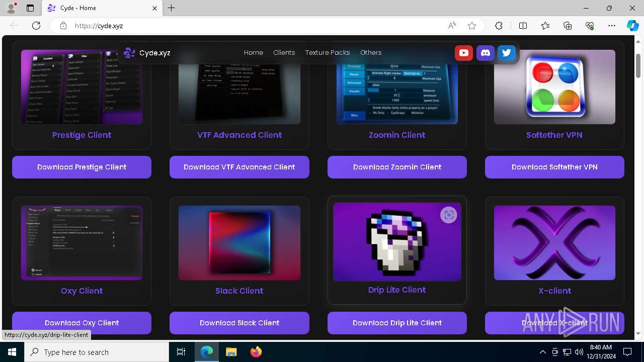
Task: Click Oxy Client preview image
Action: [82, 243]
